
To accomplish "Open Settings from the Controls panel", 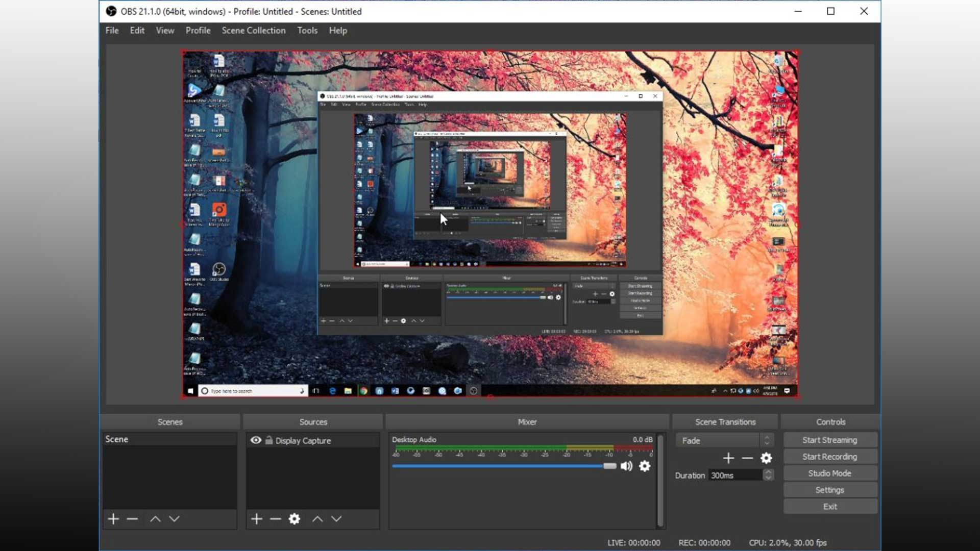I will click(830, 490).
